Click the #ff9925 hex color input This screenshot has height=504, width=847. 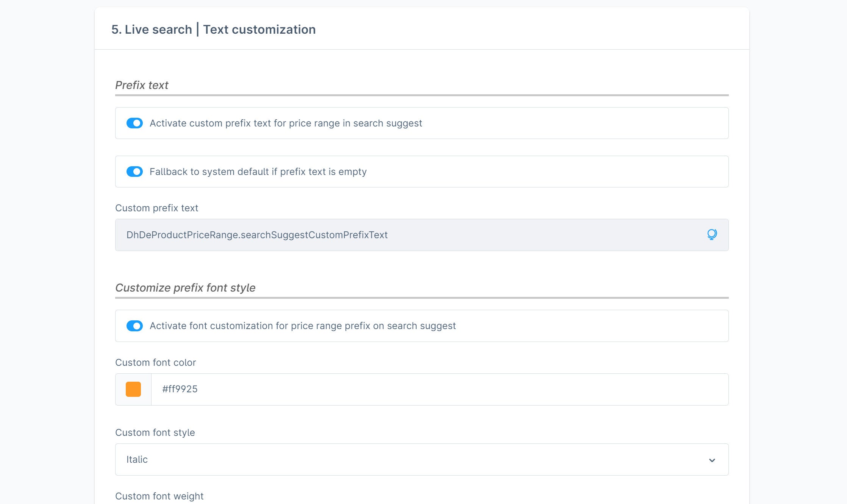click(x=439, y=389)
